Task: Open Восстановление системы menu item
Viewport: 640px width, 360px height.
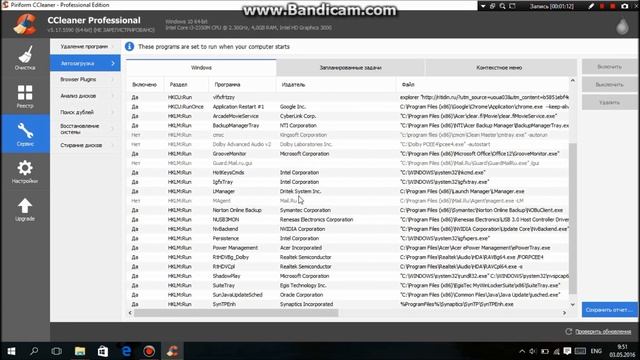Action: point(85,129)
